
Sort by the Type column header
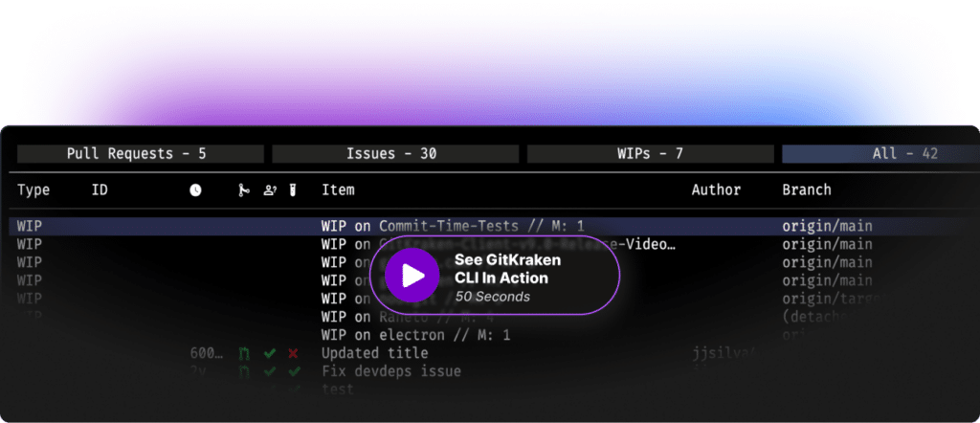[x=33, y=190]
